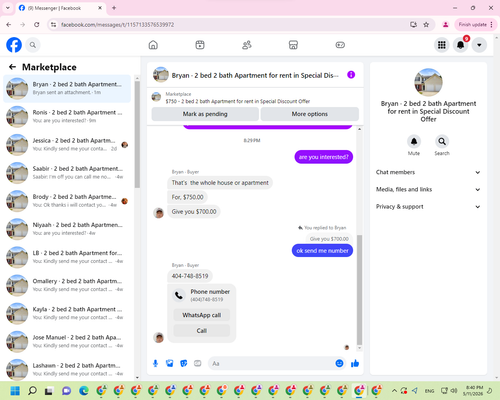The image size is (500, 400).
Task: Open the account dropdown arrow
Action: (x=479, y=45)
